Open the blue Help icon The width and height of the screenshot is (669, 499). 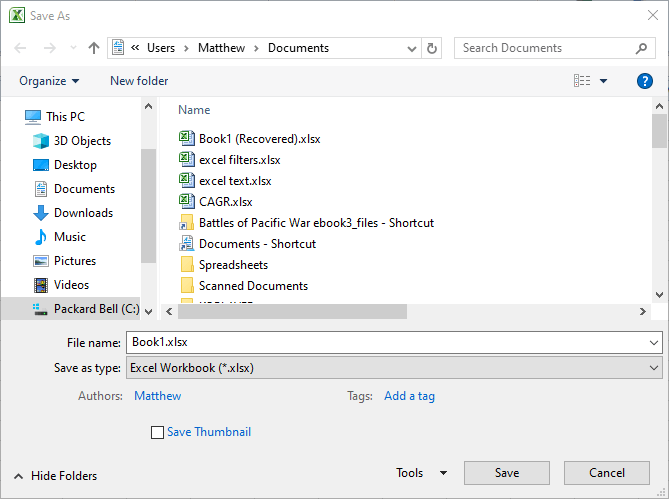pyautogui.click(x=645, y=81)
